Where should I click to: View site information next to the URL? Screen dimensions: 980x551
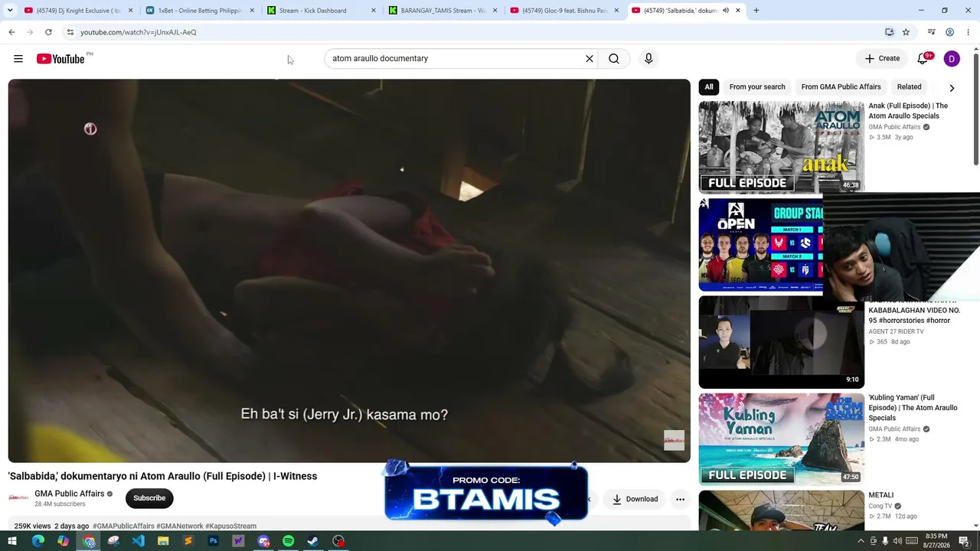pos(70,32)
